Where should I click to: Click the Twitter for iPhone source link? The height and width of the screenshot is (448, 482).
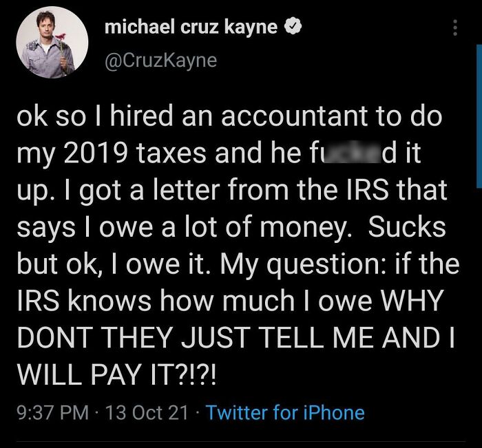[285, 412]
